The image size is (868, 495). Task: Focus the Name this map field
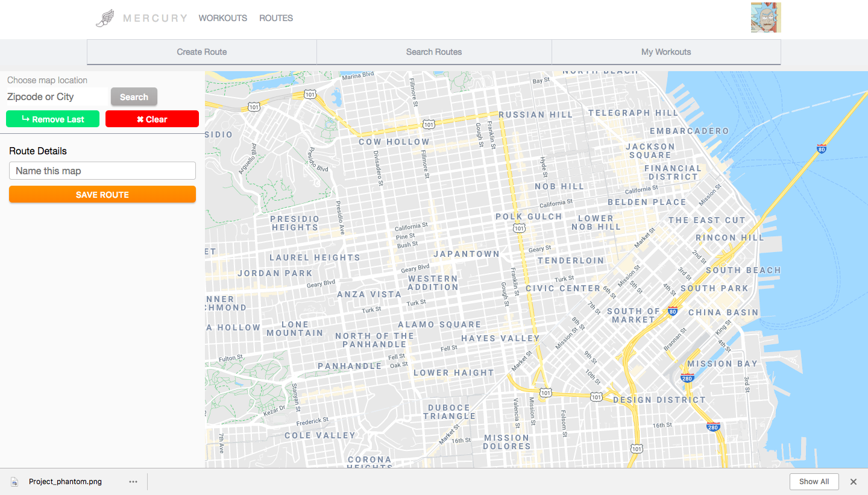coord(102,171)
